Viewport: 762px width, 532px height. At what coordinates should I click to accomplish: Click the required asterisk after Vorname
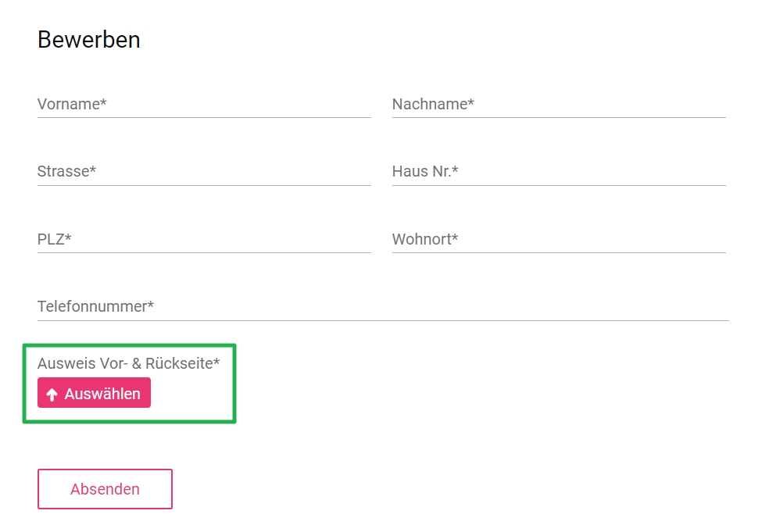(103, 102)
